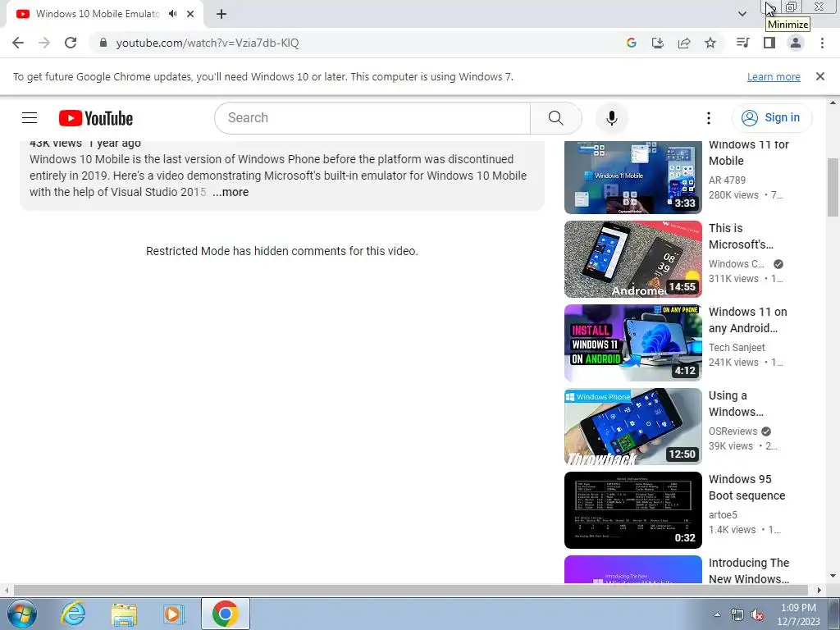Open YouTube settings three-dot menu
840x630 pixels.
pos(708,118)
